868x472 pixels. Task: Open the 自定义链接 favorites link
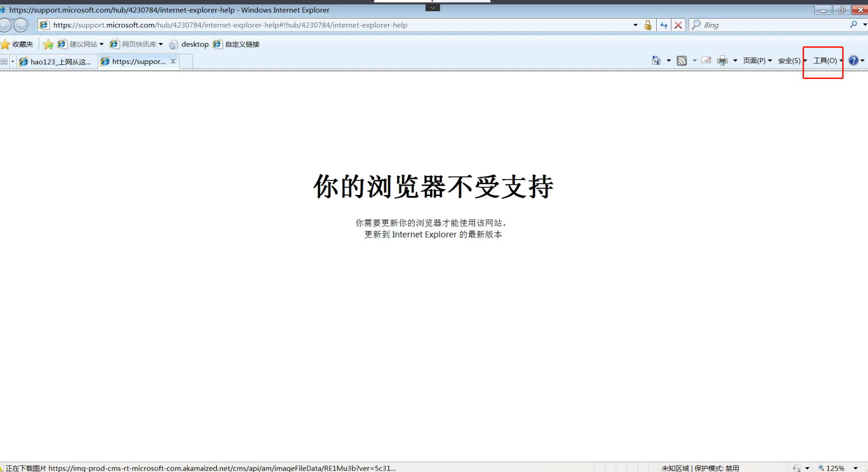coord(236,44)
